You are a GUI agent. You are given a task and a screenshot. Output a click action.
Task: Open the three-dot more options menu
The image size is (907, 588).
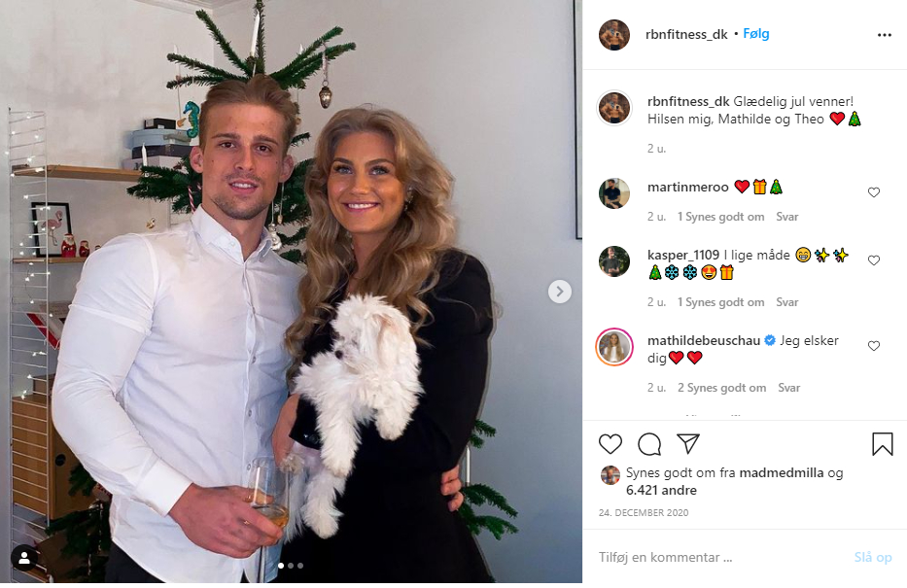pos(885,35)
